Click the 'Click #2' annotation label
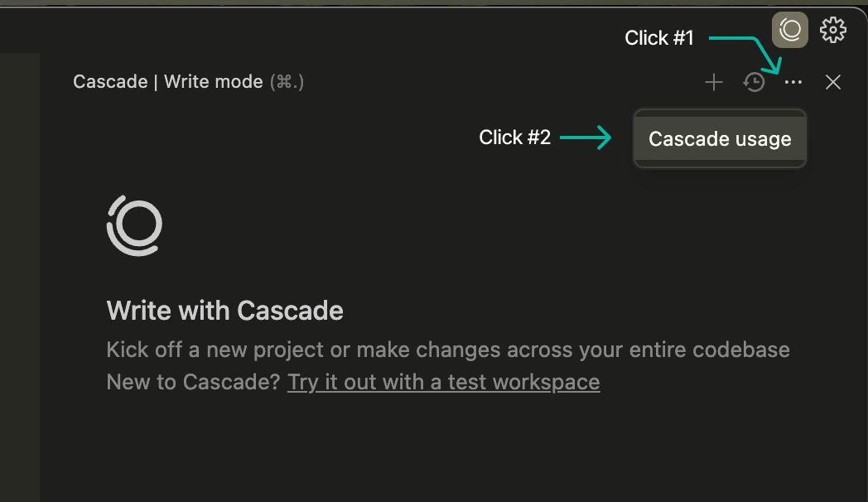Viewport: 868px width, 502px height. click(x=514, y=138)
